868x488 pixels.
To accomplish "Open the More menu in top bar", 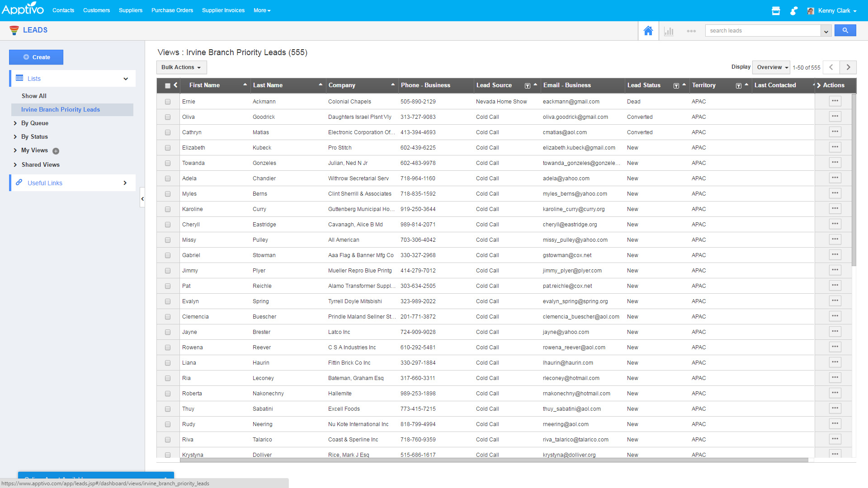I will [x=262, y=10].
